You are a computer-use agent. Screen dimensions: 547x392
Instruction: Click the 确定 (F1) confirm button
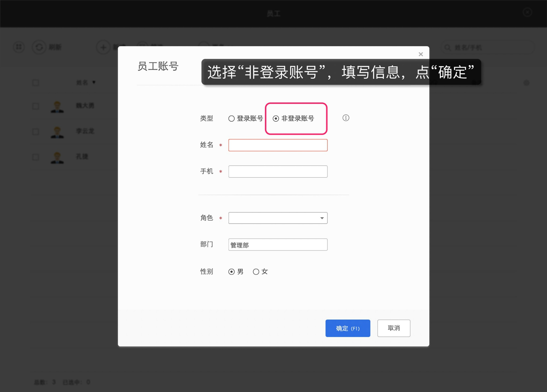348,328
